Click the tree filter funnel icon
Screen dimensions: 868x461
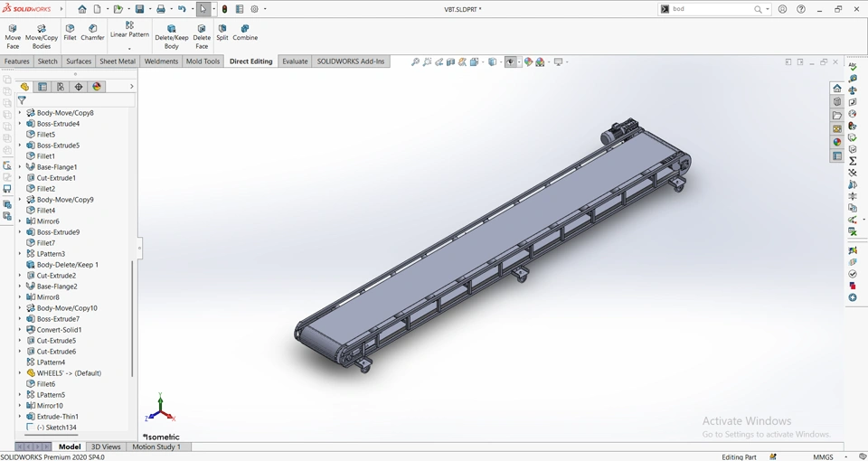pos(22,100)
